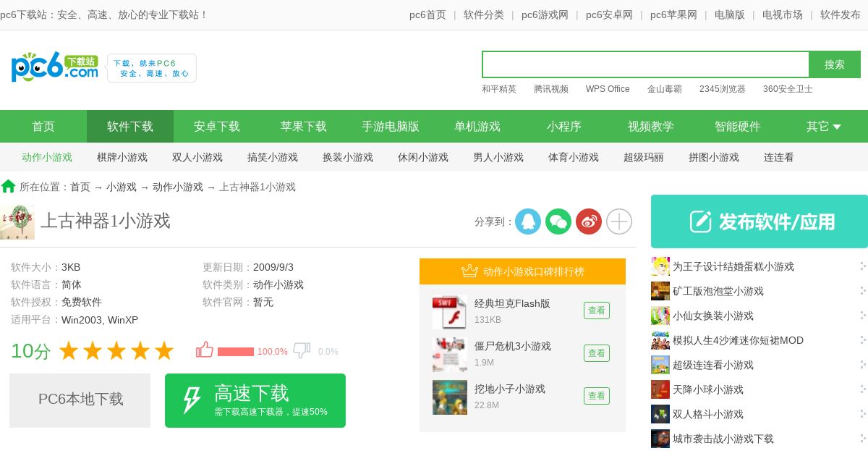Image resolution: width=868 pixels, height=456 pixels.
Task: Open the 软件下载 nav tab
Action: (x=130, y=126)
